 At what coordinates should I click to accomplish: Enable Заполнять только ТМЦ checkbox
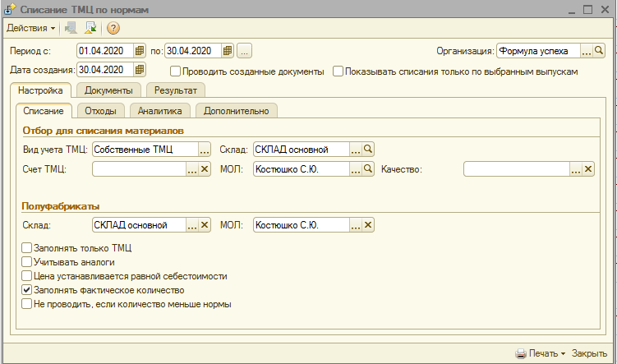pos(27,247)
